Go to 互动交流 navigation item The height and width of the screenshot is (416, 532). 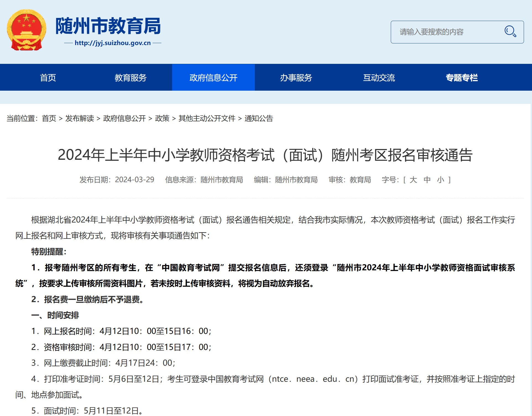point(379,78)
